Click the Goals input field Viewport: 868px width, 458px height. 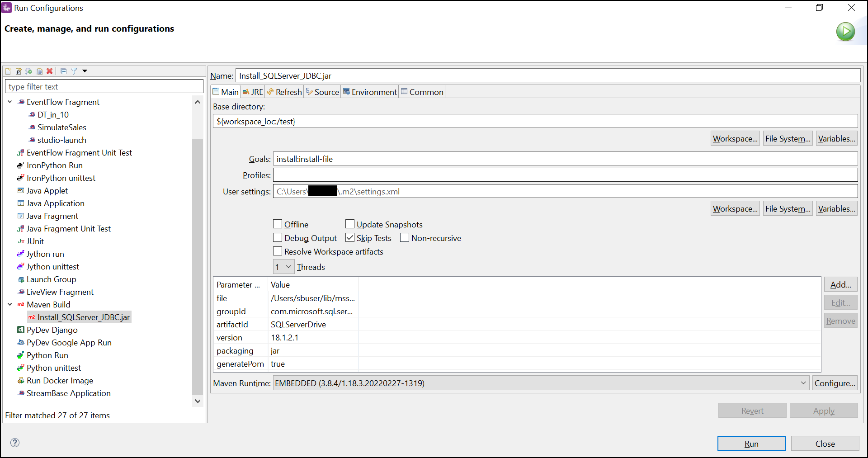coord(565,159)
